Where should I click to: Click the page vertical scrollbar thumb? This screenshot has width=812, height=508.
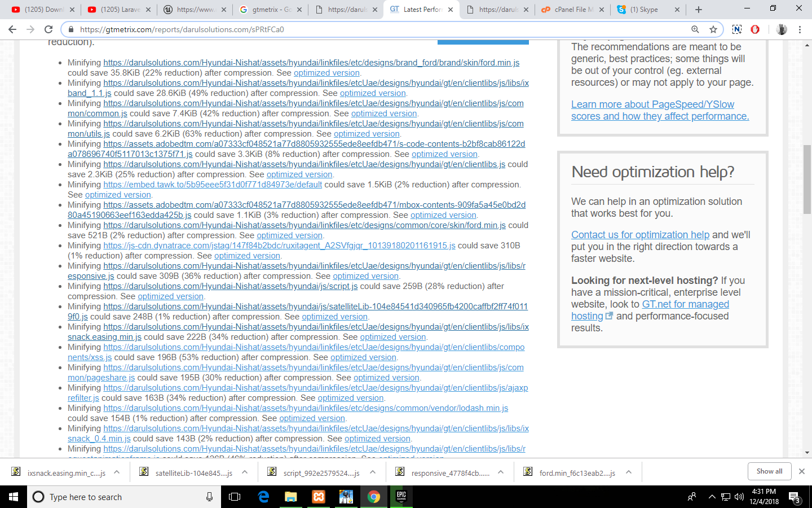tap(807, 179)
